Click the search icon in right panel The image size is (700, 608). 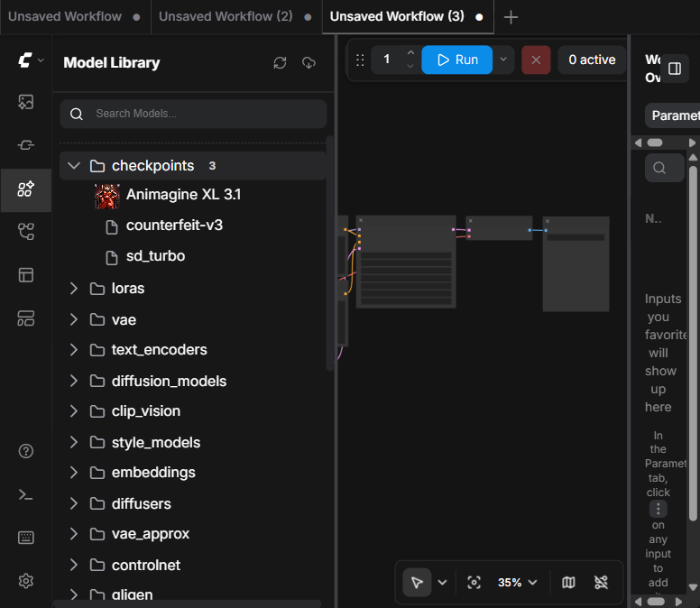point(659,168)
